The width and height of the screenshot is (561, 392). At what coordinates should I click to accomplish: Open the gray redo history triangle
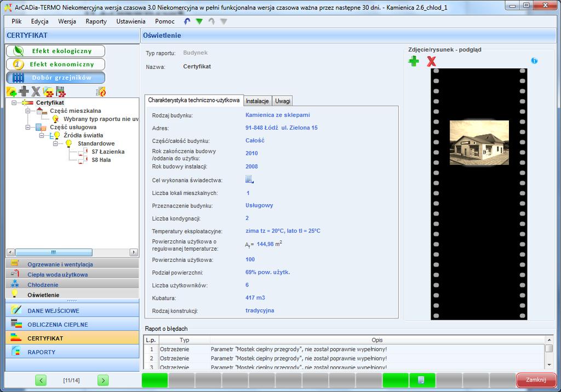tap(224, 21)
